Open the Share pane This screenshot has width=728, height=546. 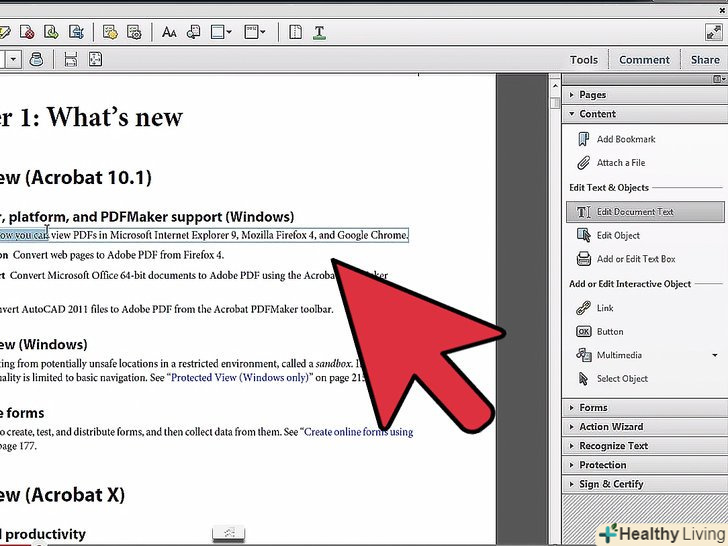pos(705,60)
